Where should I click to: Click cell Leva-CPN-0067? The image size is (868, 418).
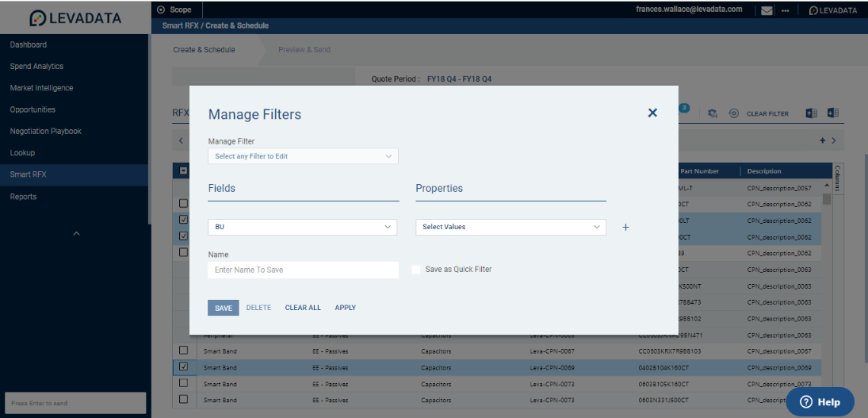click(x=550, y=351)
